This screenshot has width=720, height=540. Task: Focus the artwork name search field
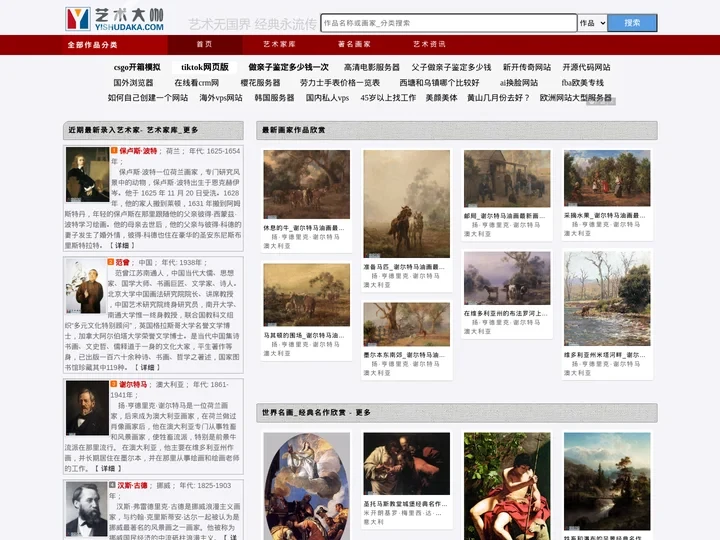[x=449, y=23]
